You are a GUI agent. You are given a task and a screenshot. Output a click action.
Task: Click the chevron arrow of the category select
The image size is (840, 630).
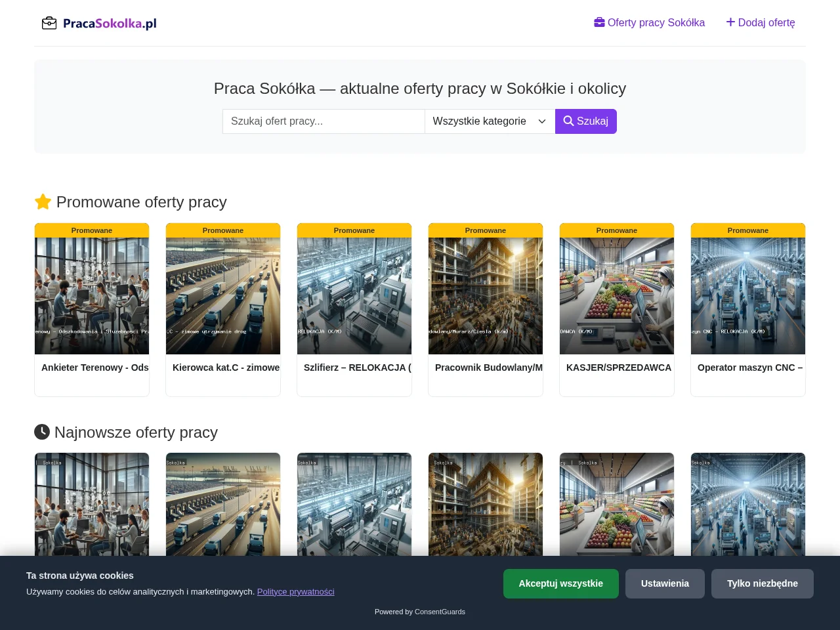542,121
